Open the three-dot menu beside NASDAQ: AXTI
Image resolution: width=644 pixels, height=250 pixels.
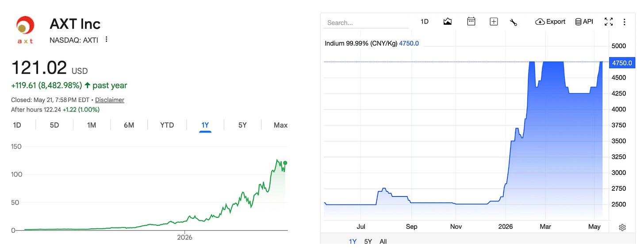pos(107,39)
